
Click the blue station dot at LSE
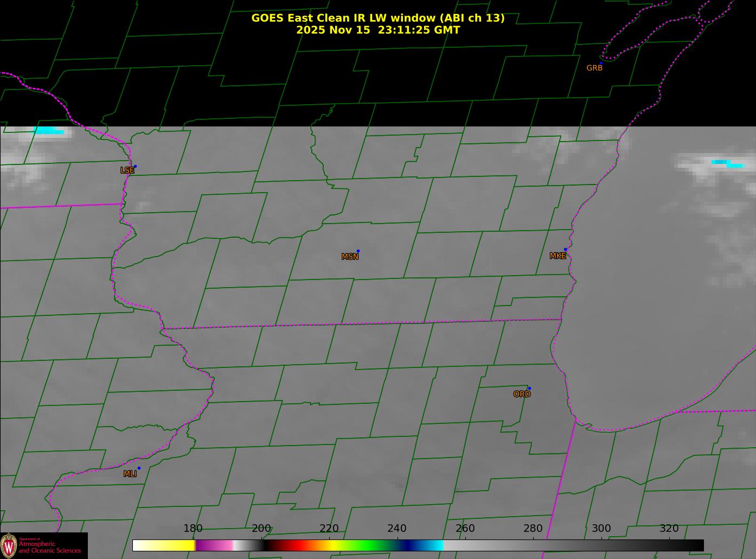pos(135,167)
